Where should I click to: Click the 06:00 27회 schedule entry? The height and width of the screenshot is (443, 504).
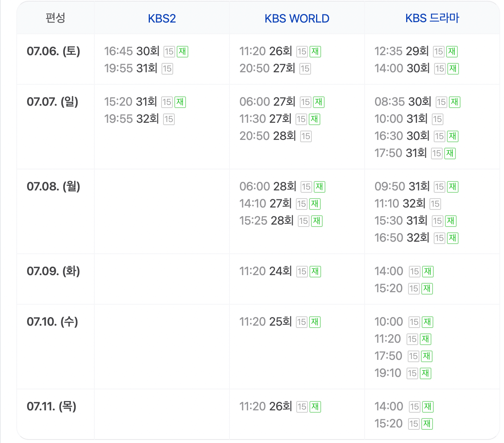tap(268, 102)
